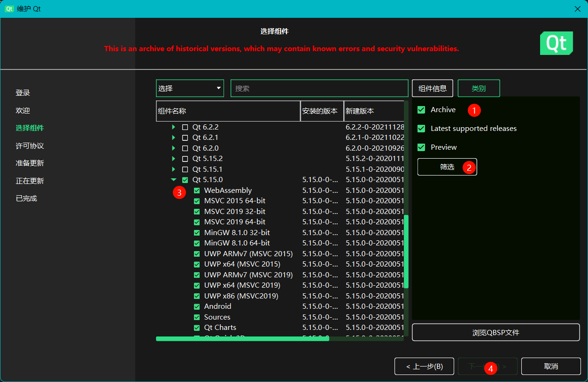Viewport: 588px width, 382px height.
Task: Go back with the 上一步(B) button
Action: pos(425,367)
